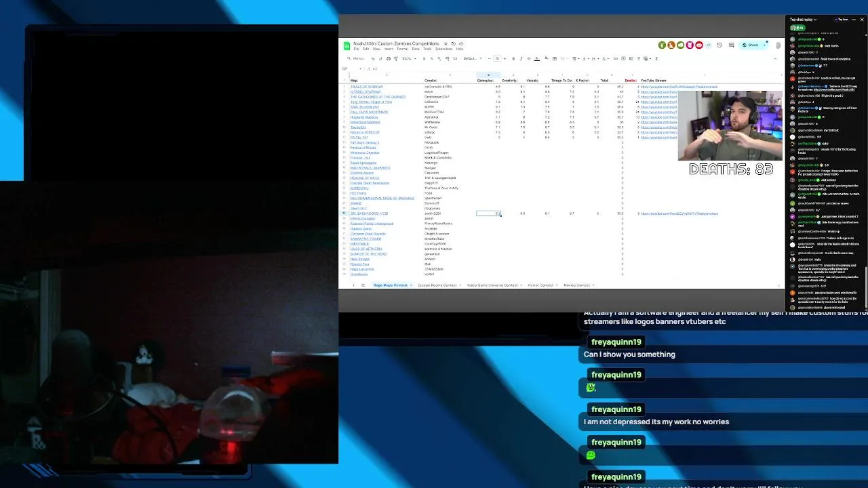Image resolution: width=868 pixels, height=488 pixels.
Task: Click the Google account profile avatar
Action: click(778, 45)
